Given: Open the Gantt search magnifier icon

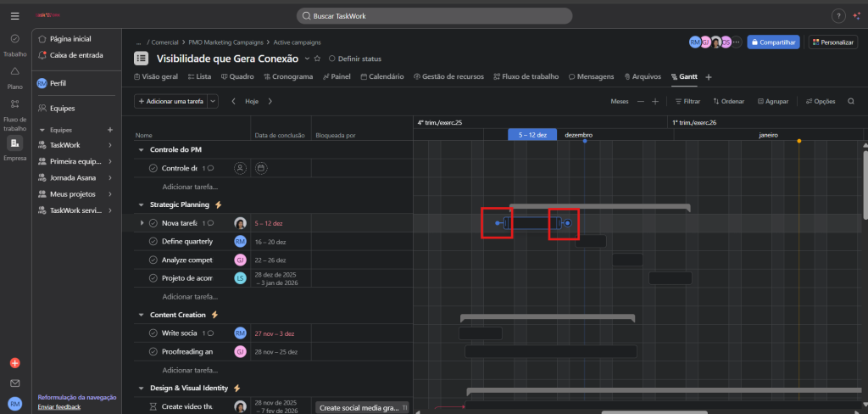Looking at the screenshot, I should point(851,101).
